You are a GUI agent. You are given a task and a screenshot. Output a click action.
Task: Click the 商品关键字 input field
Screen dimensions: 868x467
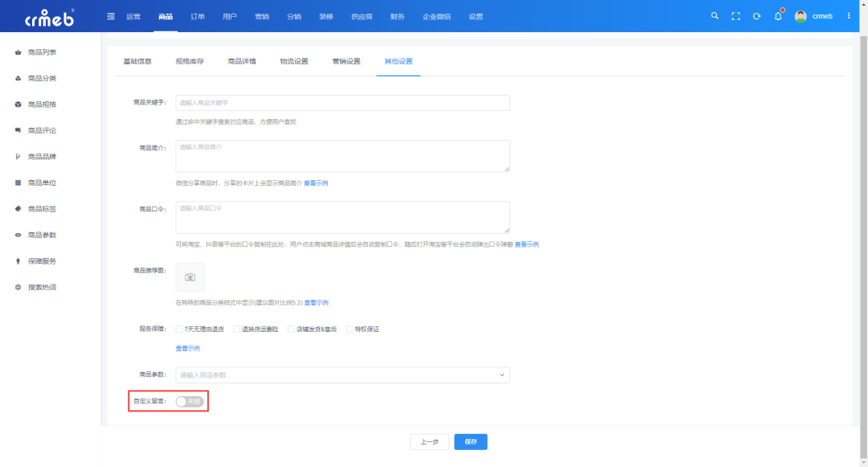pyautogui.click(x=342, y=103)
